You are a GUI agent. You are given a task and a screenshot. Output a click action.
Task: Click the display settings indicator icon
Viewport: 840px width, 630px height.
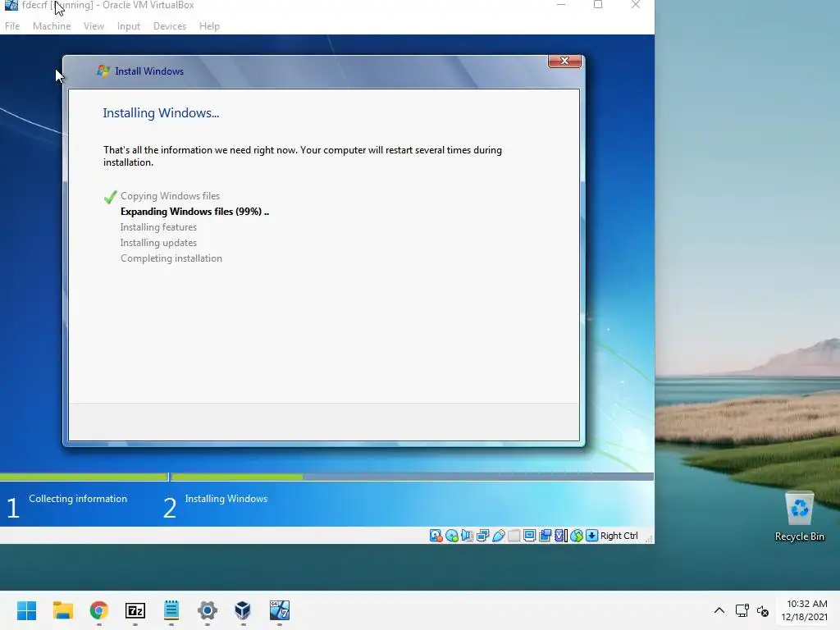click(529, 536)
